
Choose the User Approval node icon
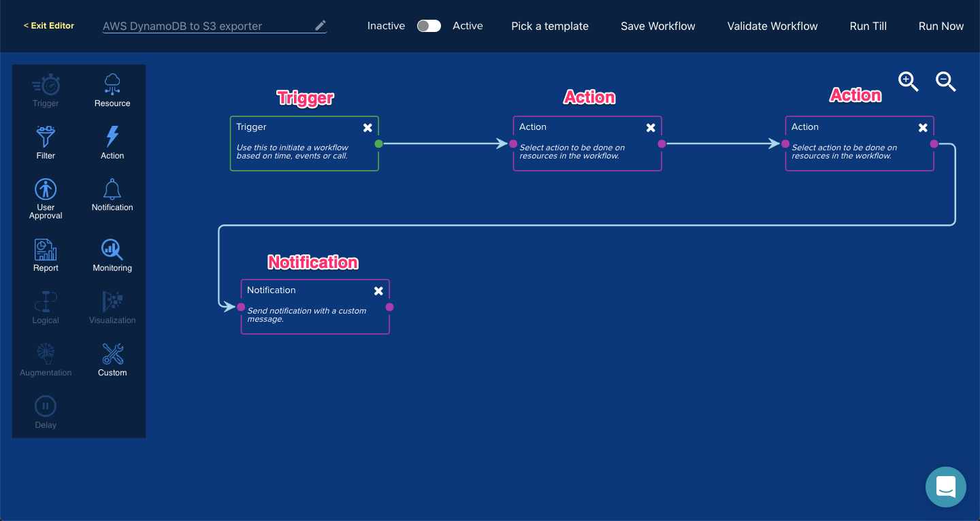(x=46, y=189)
